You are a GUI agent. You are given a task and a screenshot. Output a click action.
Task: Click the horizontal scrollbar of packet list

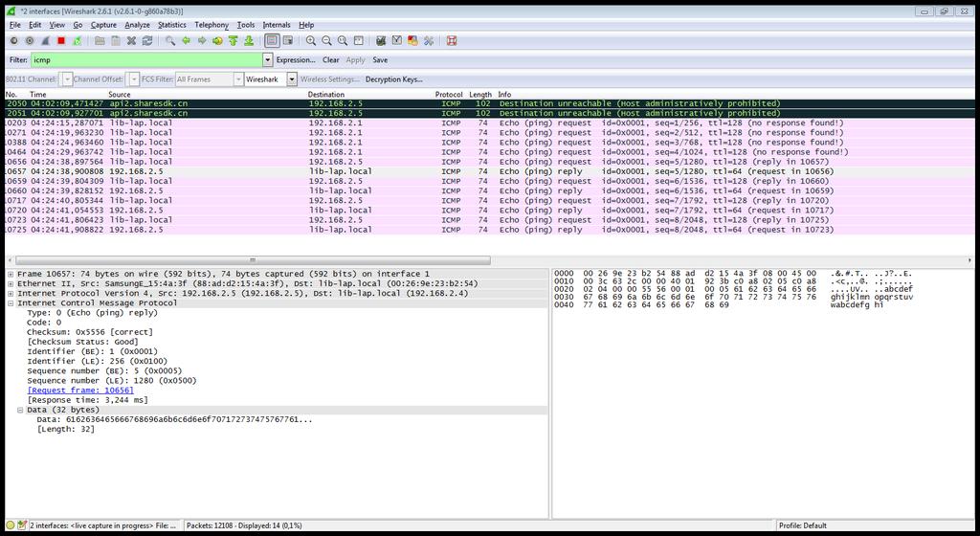click(253, 260)
